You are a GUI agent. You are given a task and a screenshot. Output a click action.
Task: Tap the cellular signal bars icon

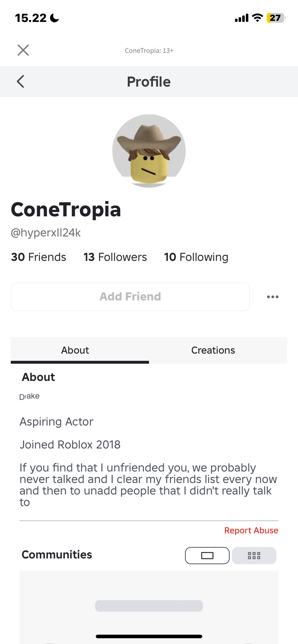[241, 18]
